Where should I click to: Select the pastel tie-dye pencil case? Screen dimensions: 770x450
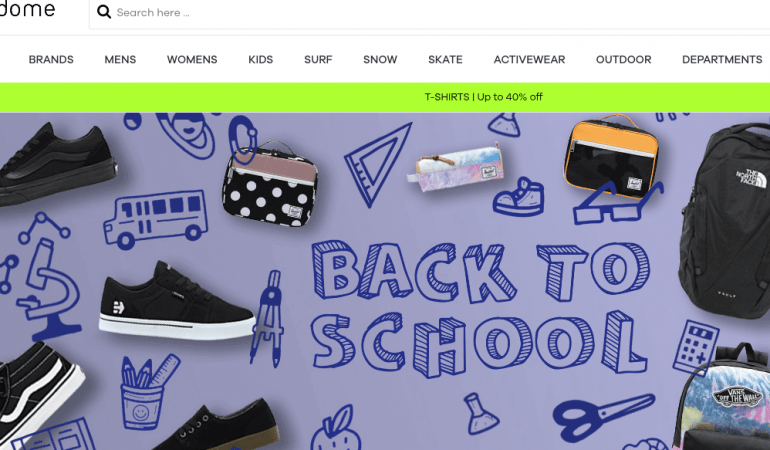pyautogui.click(x=455, y=168)
